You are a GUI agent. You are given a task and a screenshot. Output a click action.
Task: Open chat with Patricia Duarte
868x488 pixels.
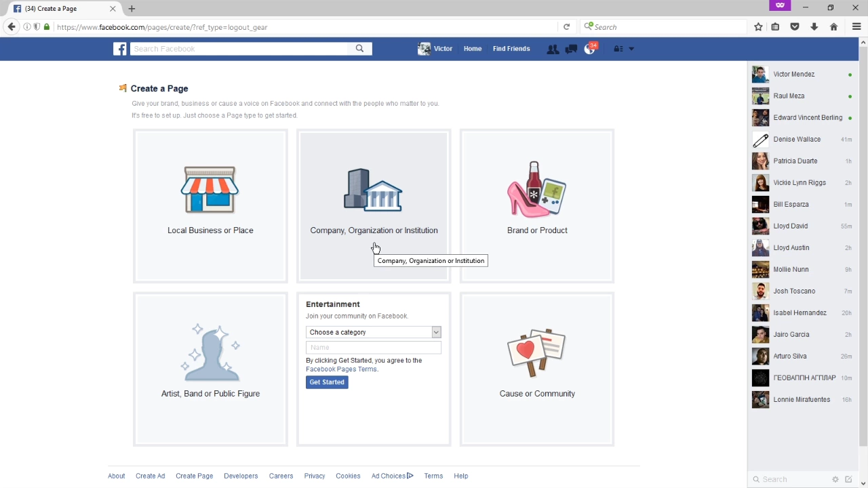(803, 161)
